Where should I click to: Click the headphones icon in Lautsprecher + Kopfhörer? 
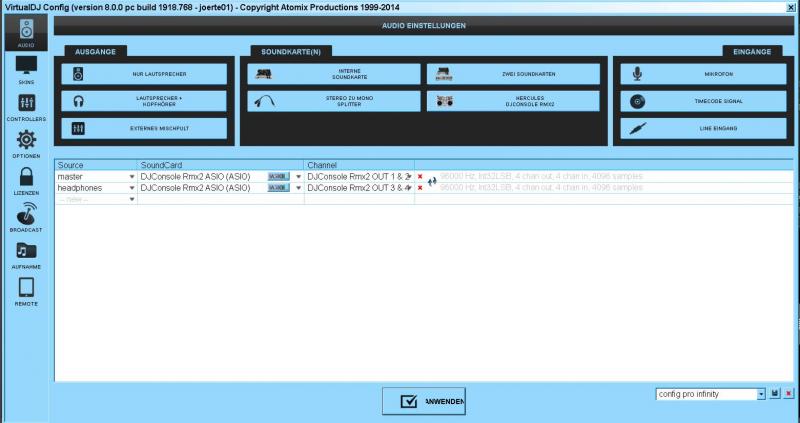point(78,102)
